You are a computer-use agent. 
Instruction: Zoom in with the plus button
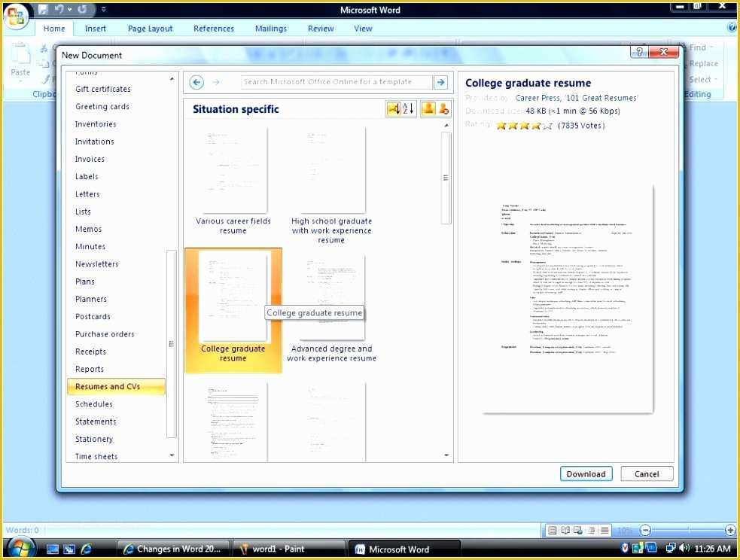730,530
